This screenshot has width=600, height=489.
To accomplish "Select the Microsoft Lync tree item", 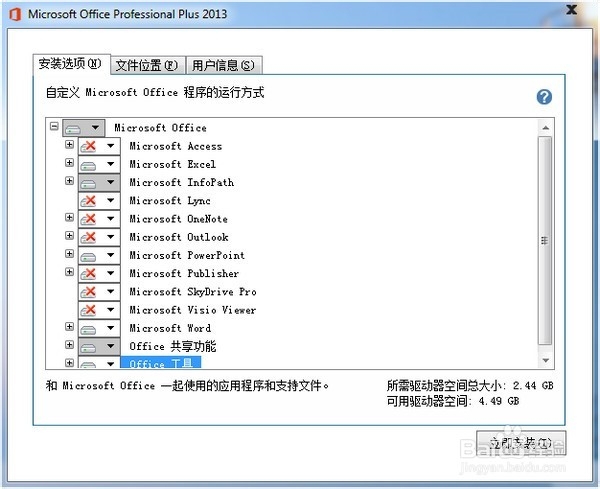I will coord(170,201).
